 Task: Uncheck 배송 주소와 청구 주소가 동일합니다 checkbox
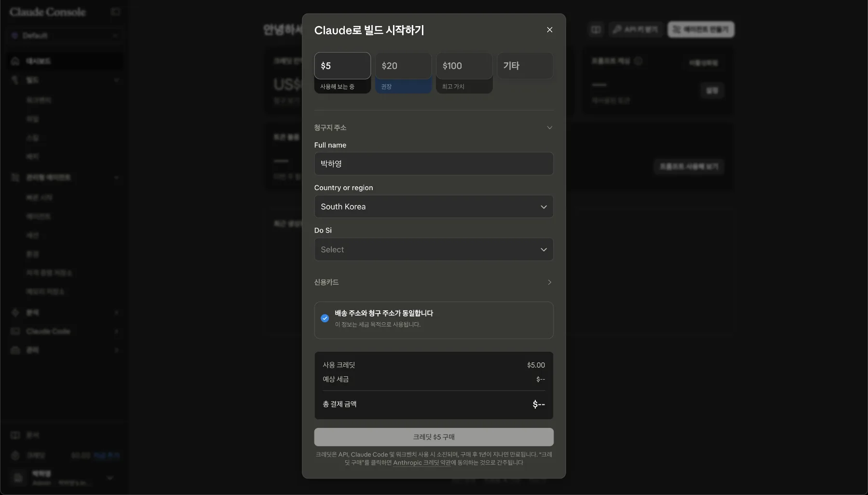tap(325, 318)
